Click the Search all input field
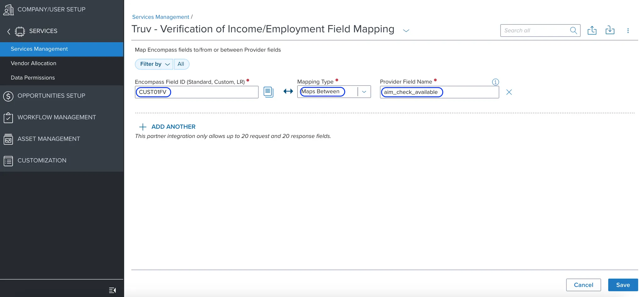 535,30
